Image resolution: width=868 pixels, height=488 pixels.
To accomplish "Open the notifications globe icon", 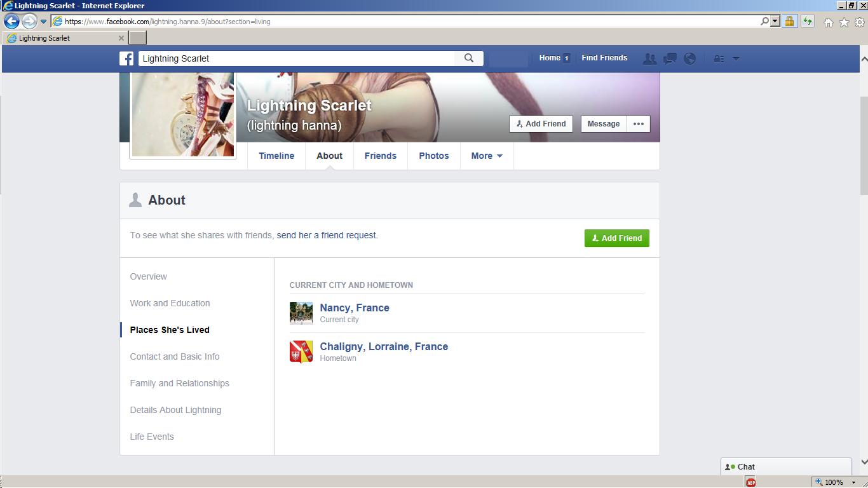I will click(x=689, y=58).
